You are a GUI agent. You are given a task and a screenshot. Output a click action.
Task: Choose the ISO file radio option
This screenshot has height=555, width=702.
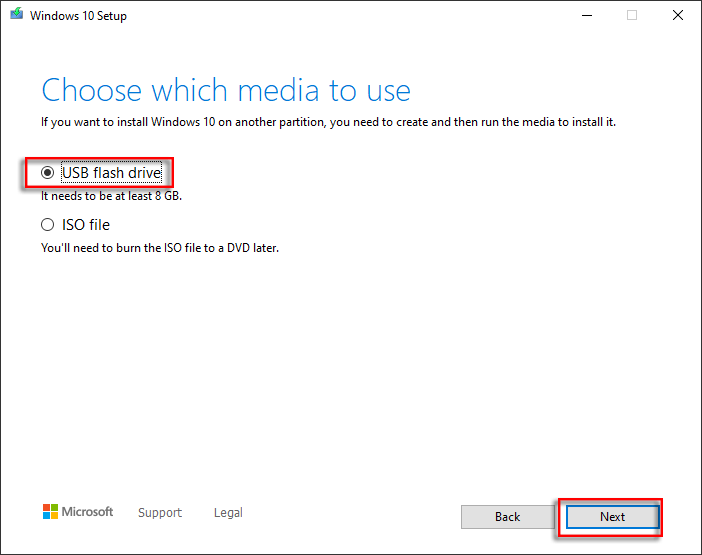(47, 224)
